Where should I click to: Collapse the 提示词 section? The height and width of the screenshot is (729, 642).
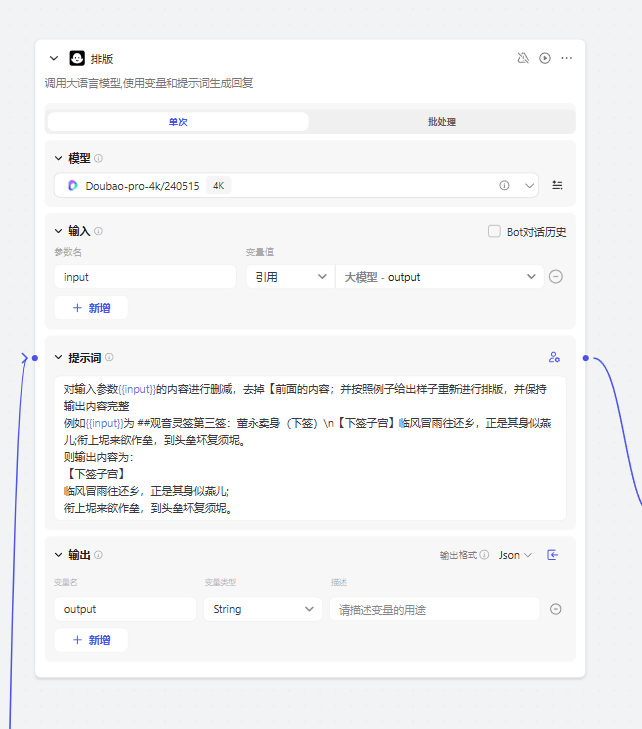tap(59, 358)
